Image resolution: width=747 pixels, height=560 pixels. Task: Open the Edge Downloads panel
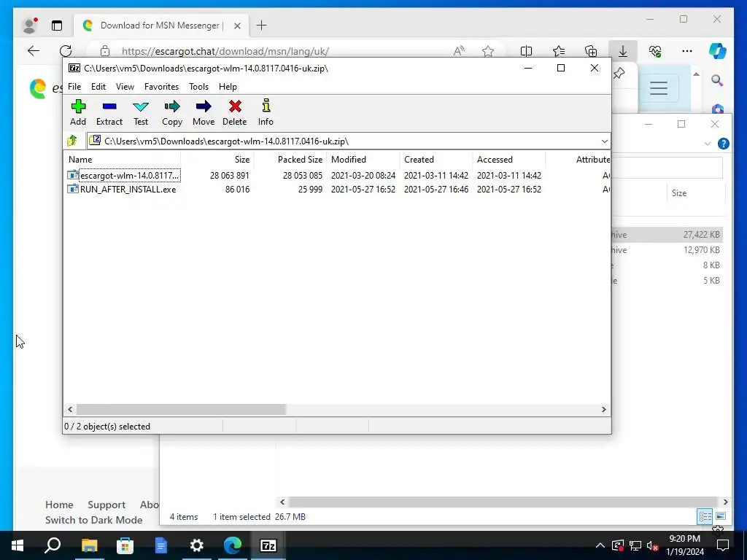click(623, 51)
